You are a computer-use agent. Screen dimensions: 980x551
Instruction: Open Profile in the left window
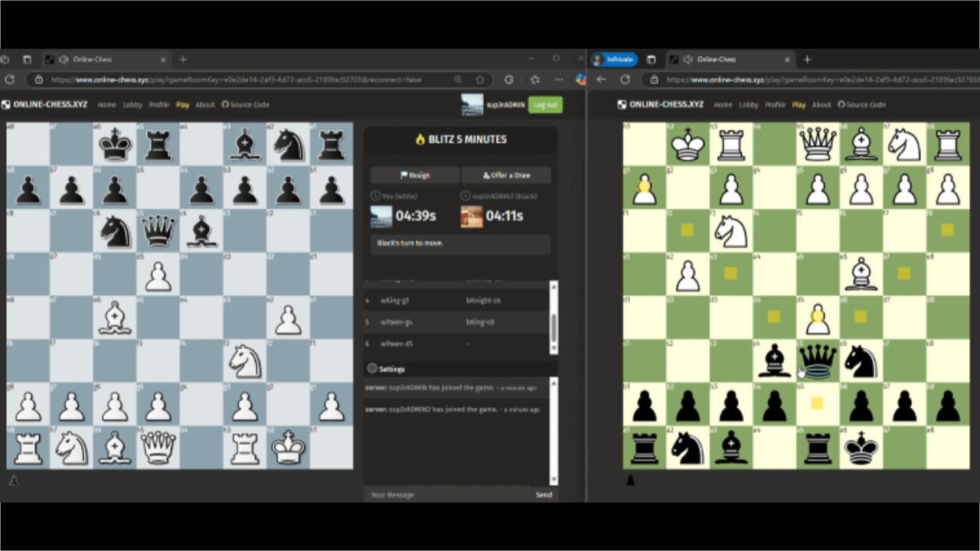click(159, 105)
